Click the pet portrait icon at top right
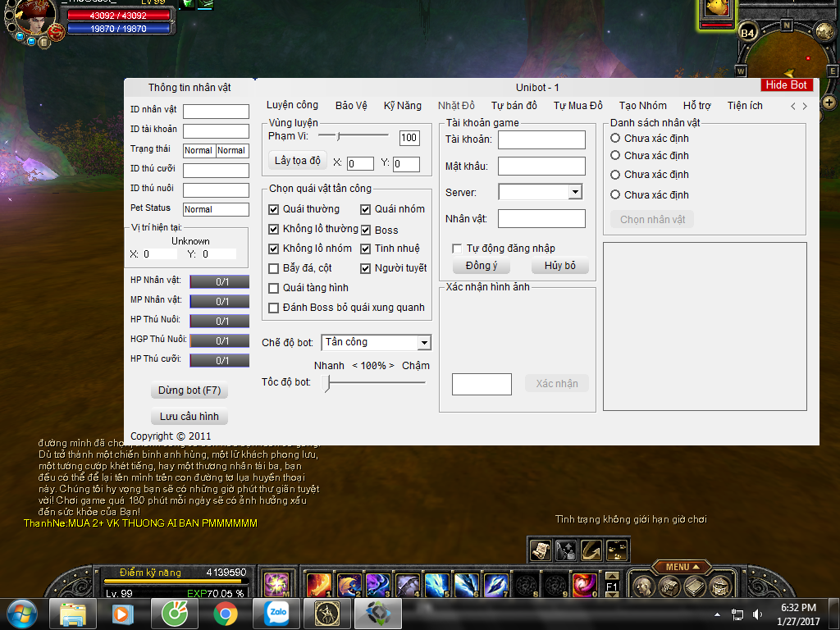Image resolution: width=840 pixels, height=630 pixels. tap(717, 10)
